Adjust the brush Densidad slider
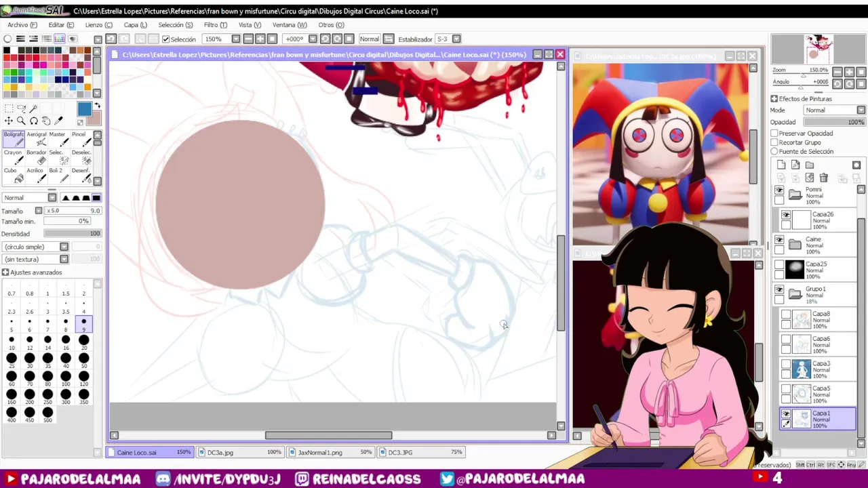Screen dimensions: 868x488 (x=72, y=233)
